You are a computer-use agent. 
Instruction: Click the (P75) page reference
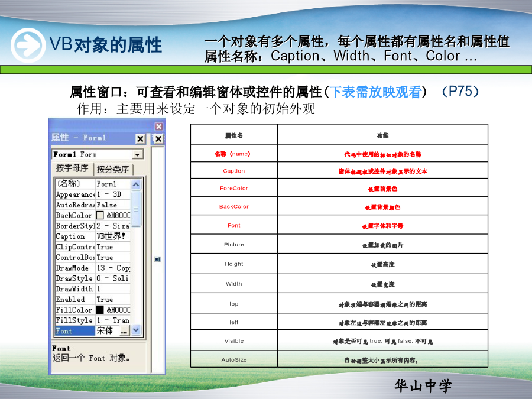point(460,91)
